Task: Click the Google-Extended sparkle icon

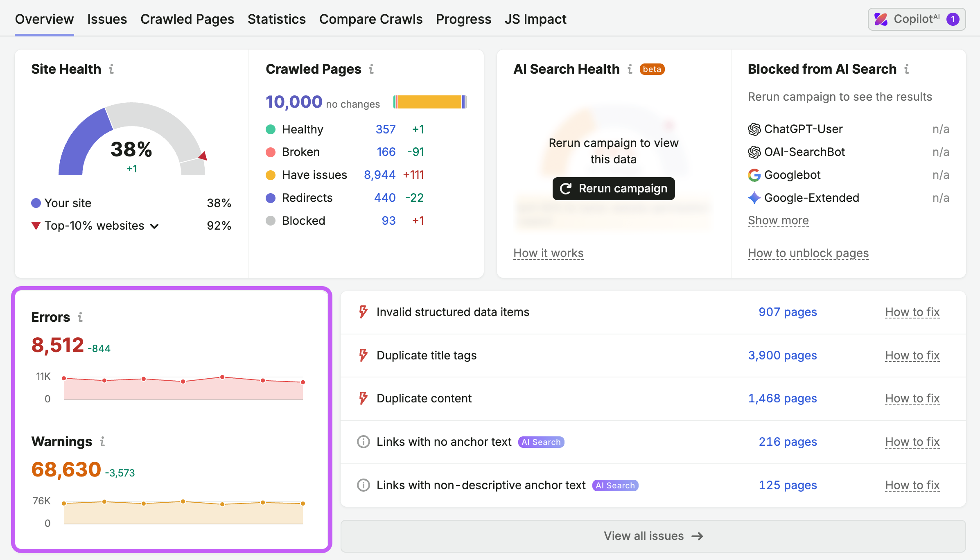Action: coord(754,198)
